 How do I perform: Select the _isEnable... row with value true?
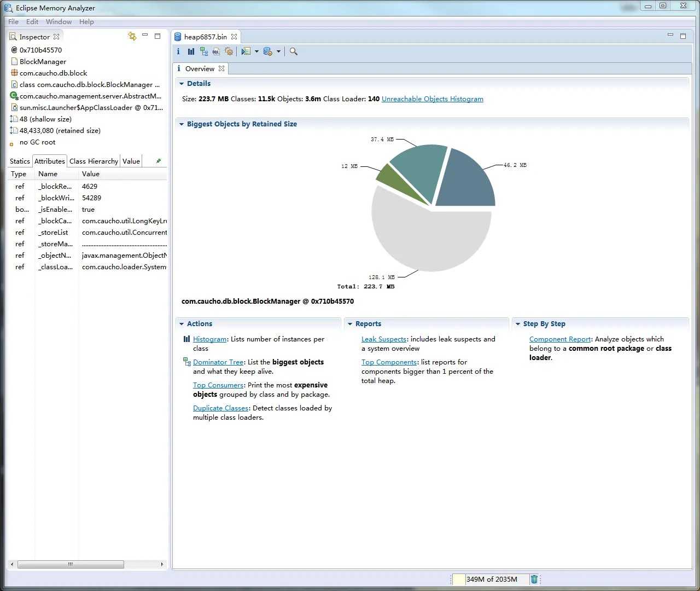[x=87, y=210]
